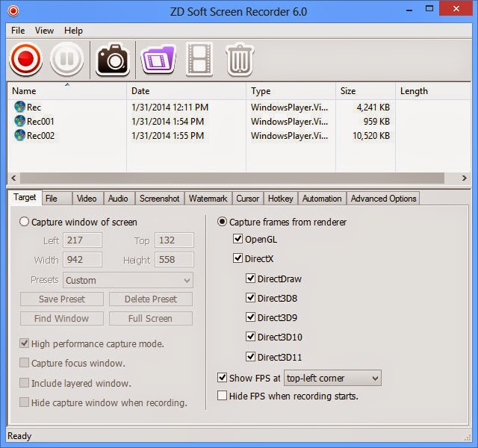
Task: Click the film strip play video icon
Action: pos(199,59)
